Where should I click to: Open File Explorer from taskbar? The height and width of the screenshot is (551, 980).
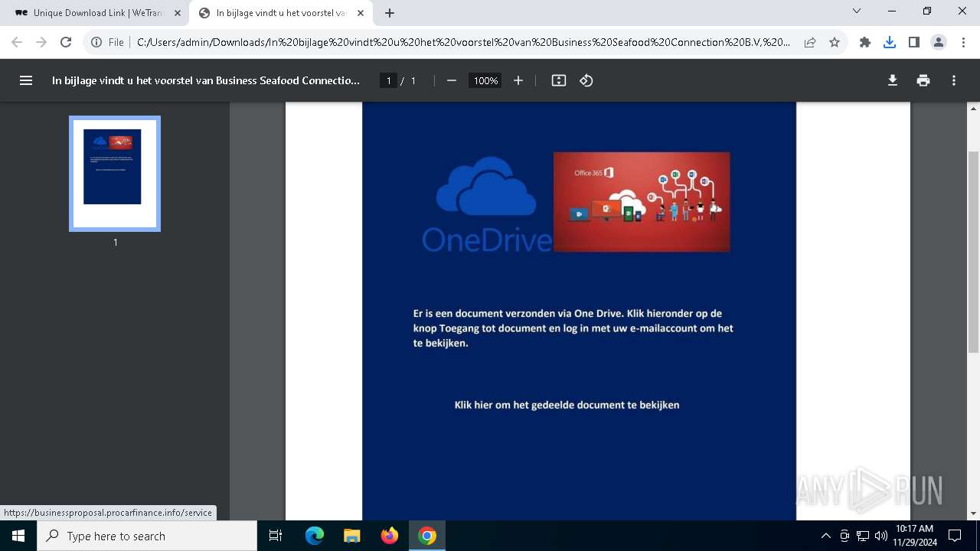[352, 536]
